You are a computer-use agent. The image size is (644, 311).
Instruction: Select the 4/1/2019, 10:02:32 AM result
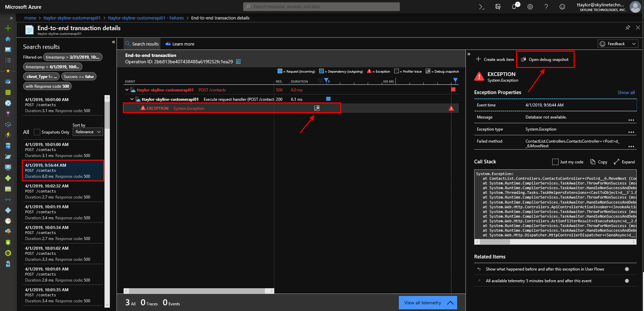[63, 191]
